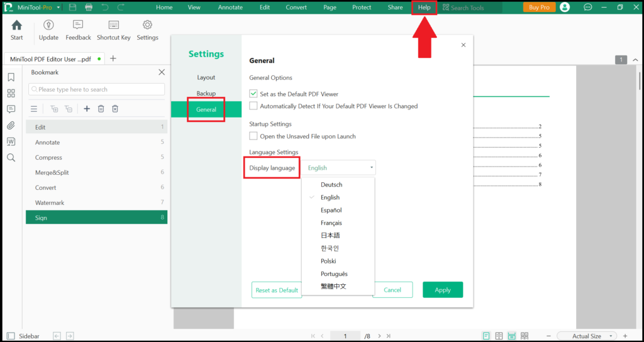The width and height of the screenshot is (644, 342).
Task: Click the bookmark search input field
Action: [96, 89]
